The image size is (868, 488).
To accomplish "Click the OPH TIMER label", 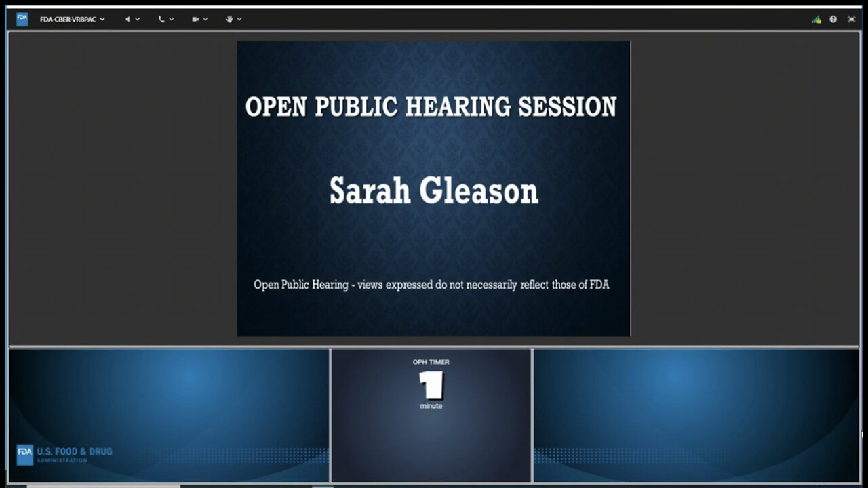I will pos(431,362).
